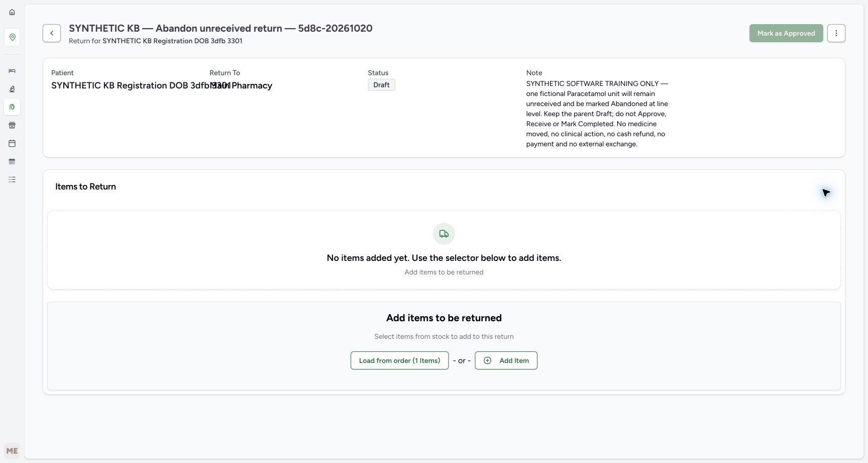Go back using the chevron button
Image resolution: width=868 pixels, height=463 pixels.
coord(52,33)
